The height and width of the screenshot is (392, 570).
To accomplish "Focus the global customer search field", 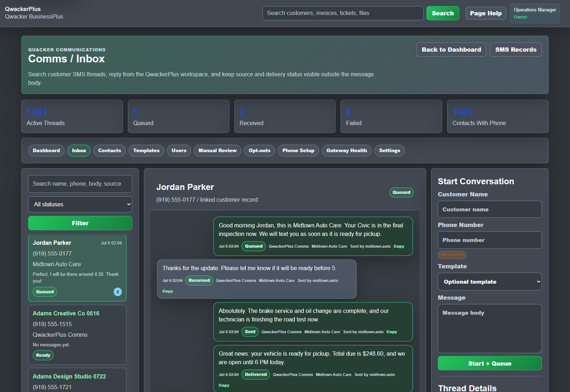I will [x=343, y=13].
